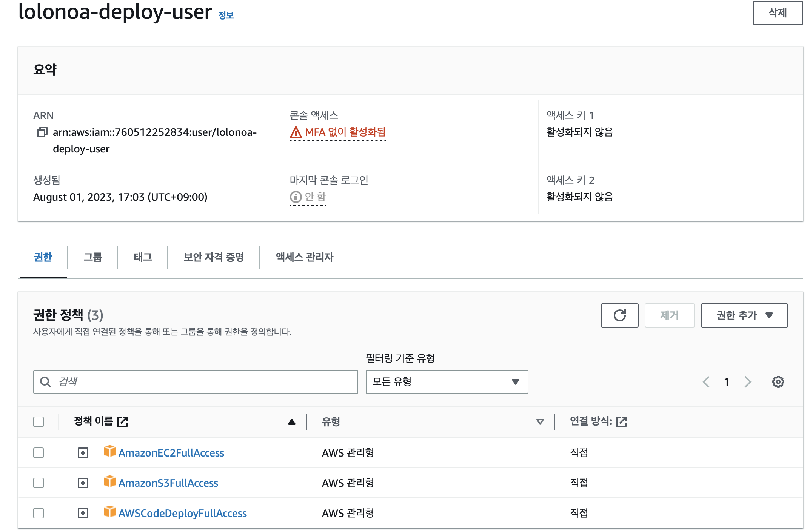Toggle the select-all policies checkbox
Screen dimensions: 807x532
(x=39, y=422)
